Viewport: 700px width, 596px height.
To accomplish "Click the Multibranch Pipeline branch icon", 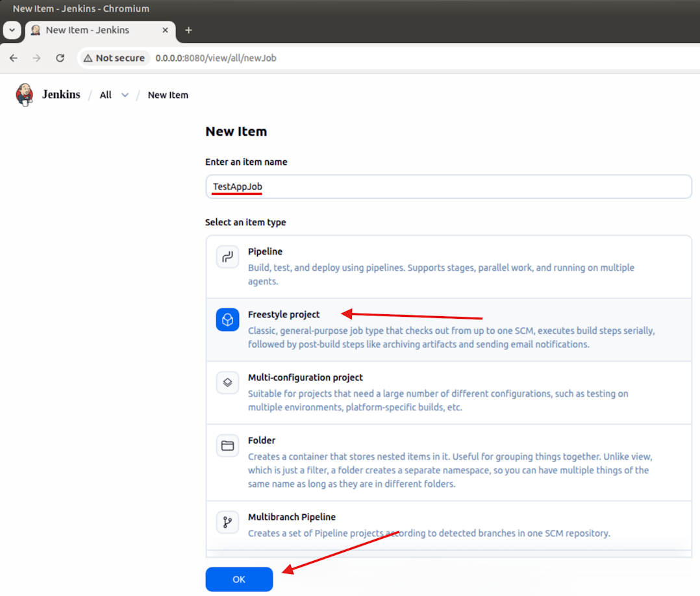I will tap(227, 523).
